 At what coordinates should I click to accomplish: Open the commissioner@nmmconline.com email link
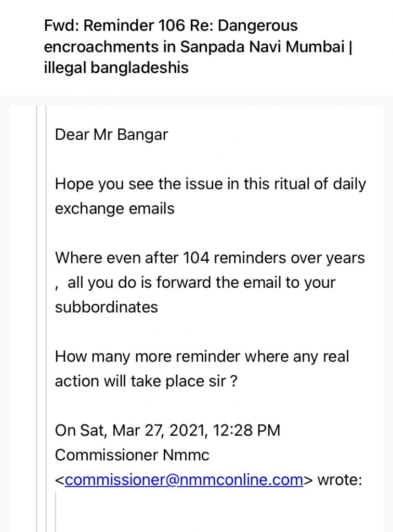click(184, 480)
